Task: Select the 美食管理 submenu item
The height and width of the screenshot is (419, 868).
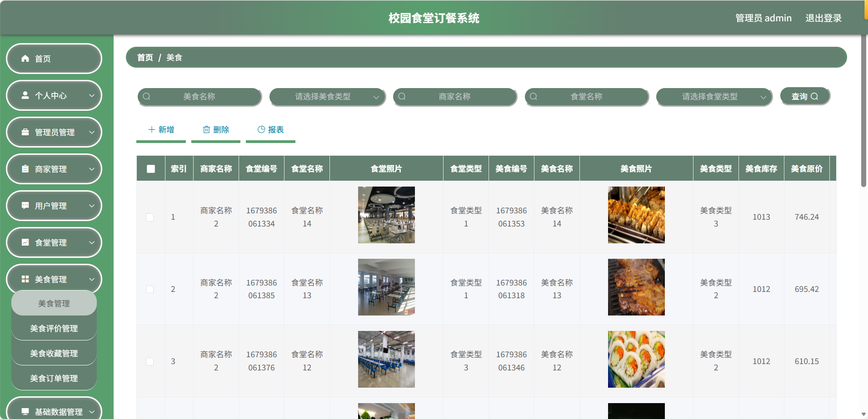Action: (x=54, y=303)
